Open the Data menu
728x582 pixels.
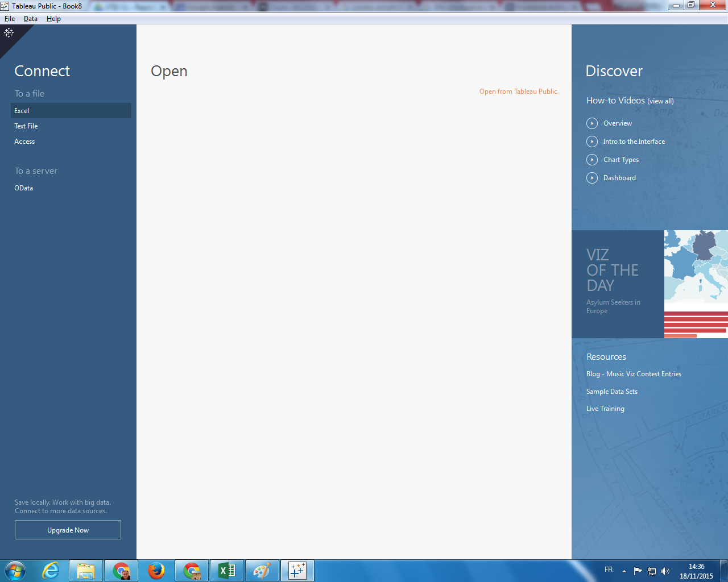(31, 19)
